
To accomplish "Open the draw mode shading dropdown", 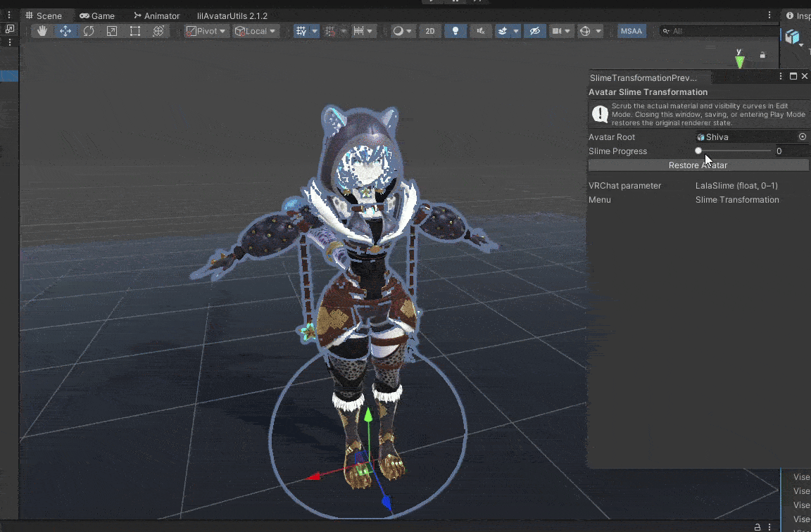I will point(402,31).
